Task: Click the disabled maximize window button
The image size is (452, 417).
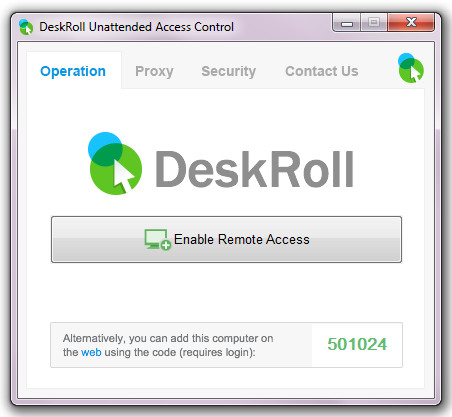Action: tap(374, 23)
